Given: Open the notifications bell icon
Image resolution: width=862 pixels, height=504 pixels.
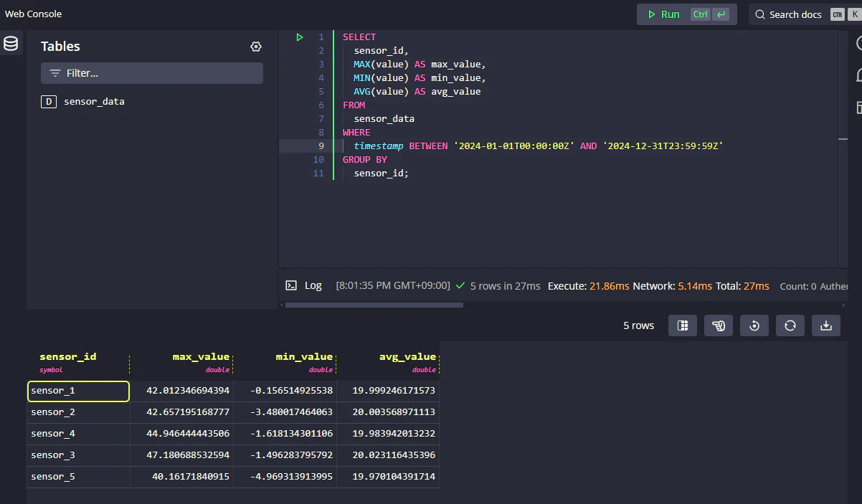Looking at the screenshot, I should (x=859, y=75).
